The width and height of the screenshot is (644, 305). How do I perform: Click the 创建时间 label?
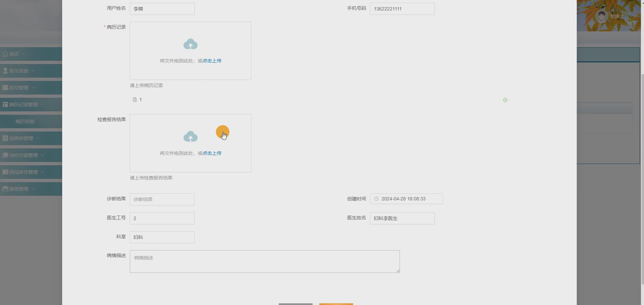tap(357, 199)
